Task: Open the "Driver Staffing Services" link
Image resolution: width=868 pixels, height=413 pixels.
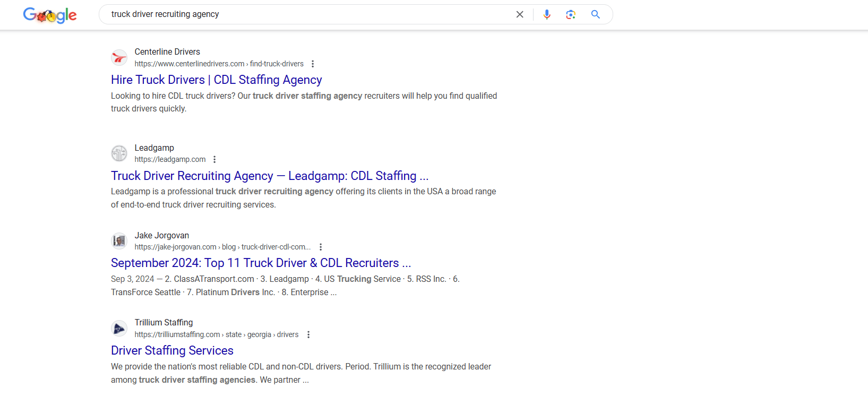Action: click(x=172, y=350)
